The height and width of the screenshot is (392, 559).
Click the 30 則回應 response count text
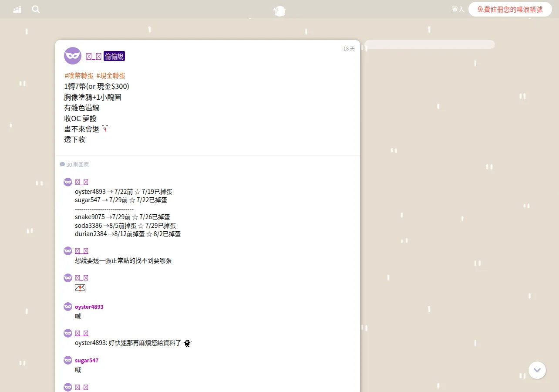(77, 165)
